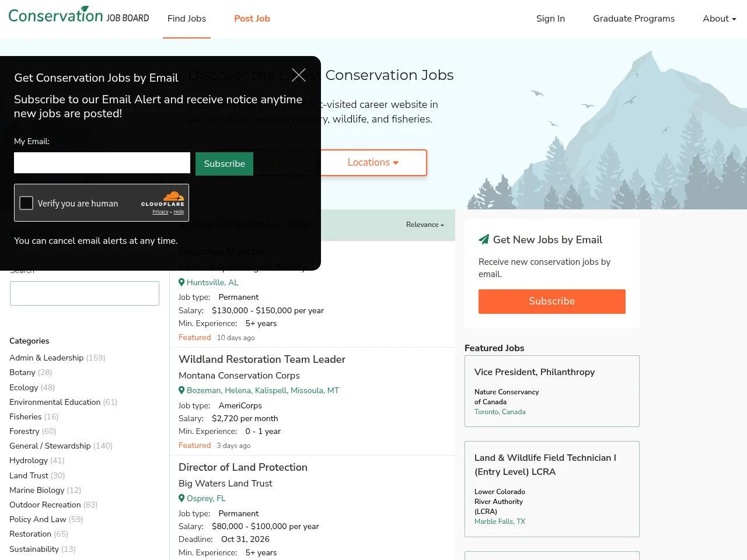
Task: Check the Verify you are human box
Action: click(x=26, y=203)
